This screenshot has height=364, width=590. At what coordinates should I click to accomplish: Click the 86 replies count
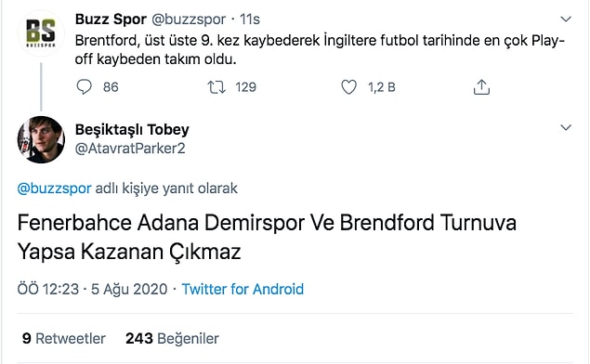click(111, 87)
